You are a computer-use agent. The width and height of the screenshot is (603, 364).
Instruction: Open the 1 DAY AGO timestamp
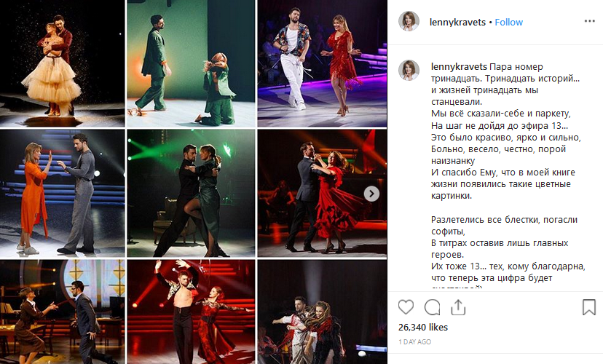tap(414, 341)
